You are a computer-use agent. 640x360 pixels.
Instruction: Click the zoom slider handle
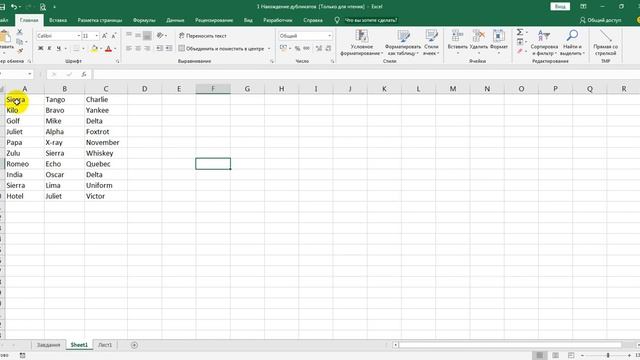(608, 356)
